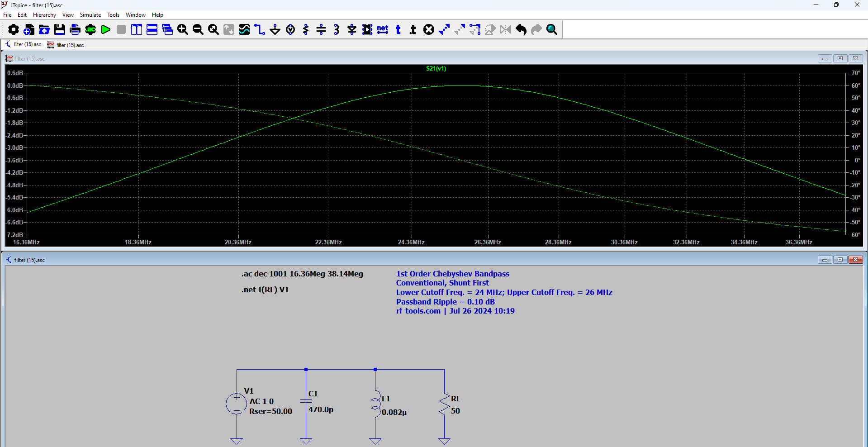868x447 pixels.
Task: Open the File menu
Action: point(7,15)
